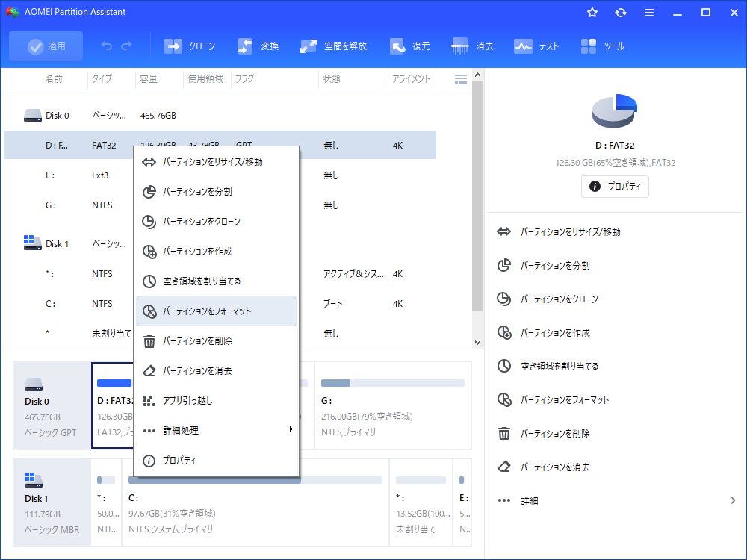Select プロパティ in context menu
Image resolution: width=747 pixels, height=560 pixels.
pyautogui.click(x=217, y=461)
